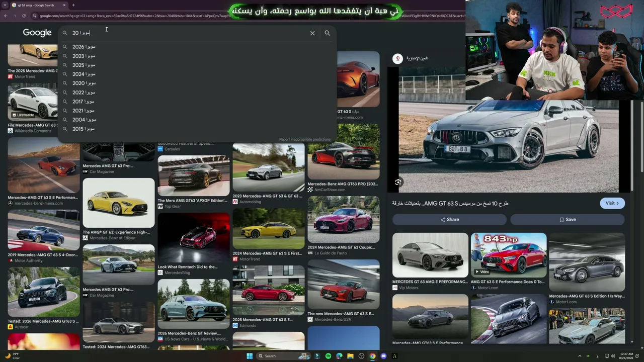This screenshot has height=362, width=644.
Task: Open the 'MERCEDES GT 63 AMG E PREFORMANC...' related image
Action: [430, 255]
